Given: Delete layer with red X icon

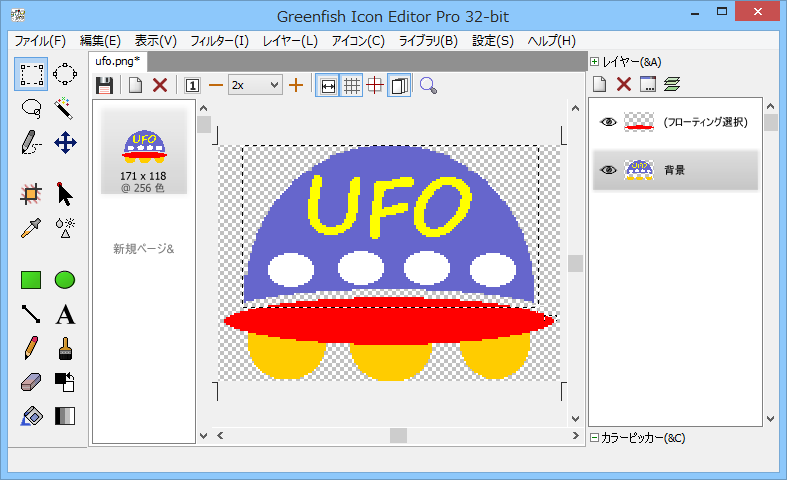Looking at the screenshot, I should click(x=623, y=85).
